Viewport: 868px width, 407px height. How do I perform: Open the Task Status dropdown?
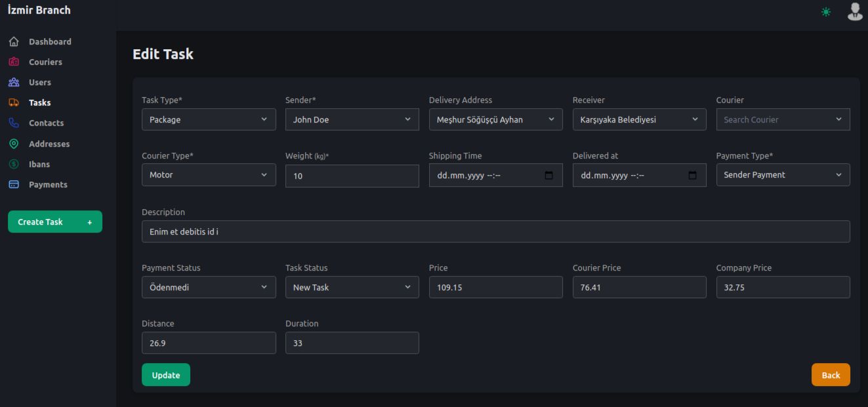point(352,287)
